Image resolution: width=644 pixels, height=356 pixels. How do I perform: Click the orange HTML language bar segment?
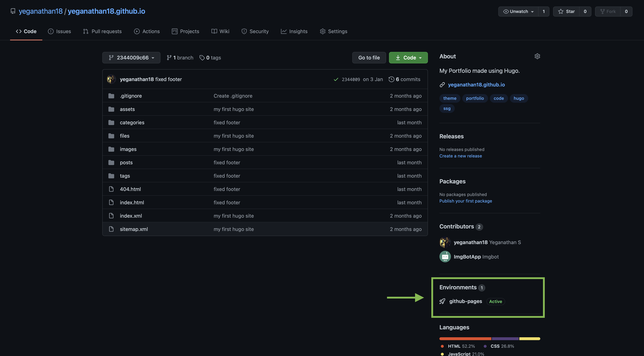pos(465,339)
